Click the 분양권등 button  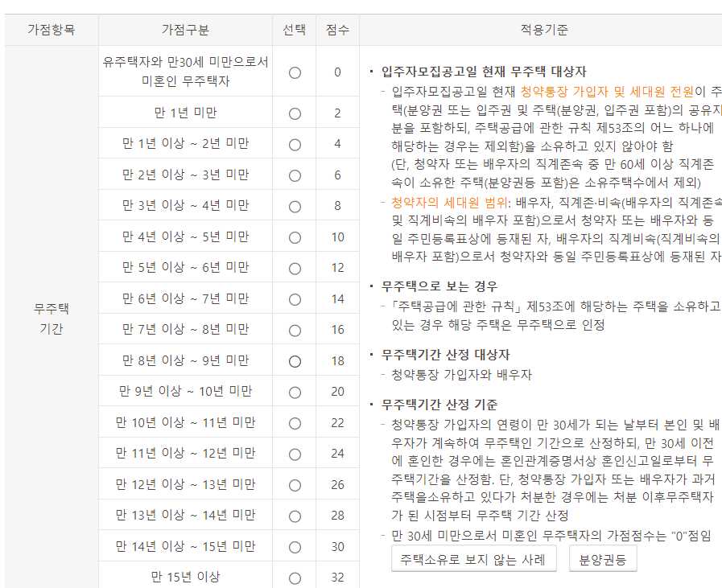(x=603, y=559)
